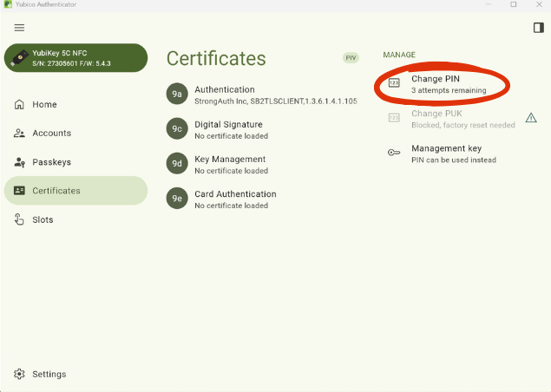Screen dimensions: 551x392
Task: Click the 9c slot badge
Action: coord(177,128)
